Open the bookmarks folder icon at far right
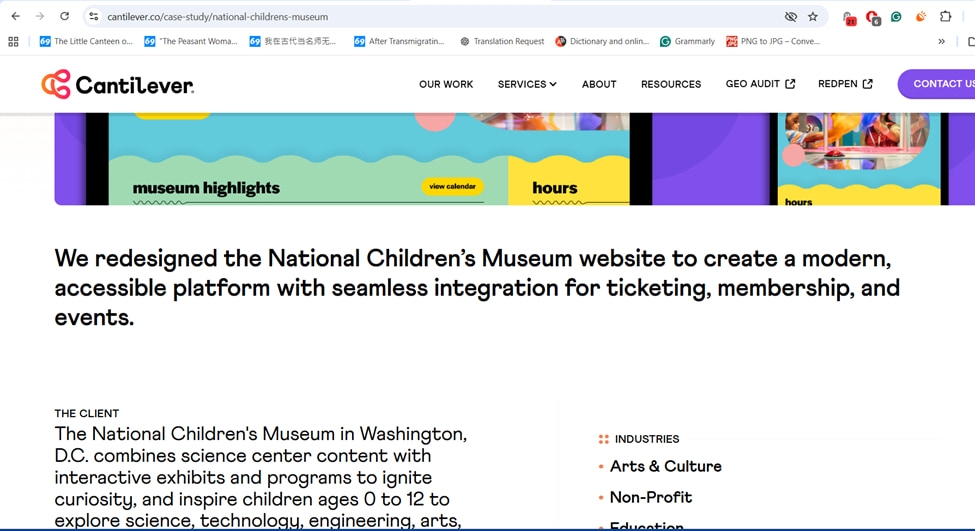Viewport: 975px width, 531px height. coord(971,42)
